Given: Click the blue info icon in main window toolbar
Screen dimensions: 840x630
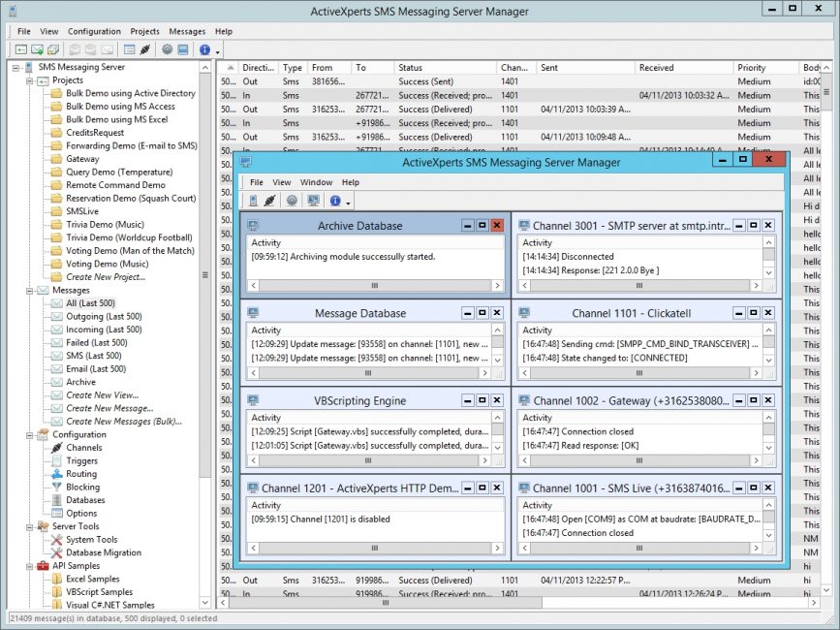Looking at the screenshot, I should [204, 49].
